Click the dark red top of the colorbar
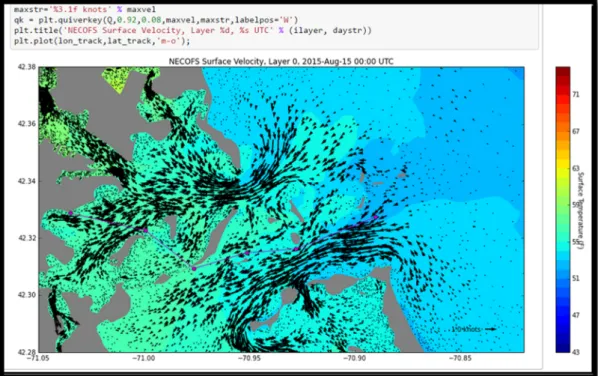This screenshot has width=598, height=376. click(x=563, y=72)
